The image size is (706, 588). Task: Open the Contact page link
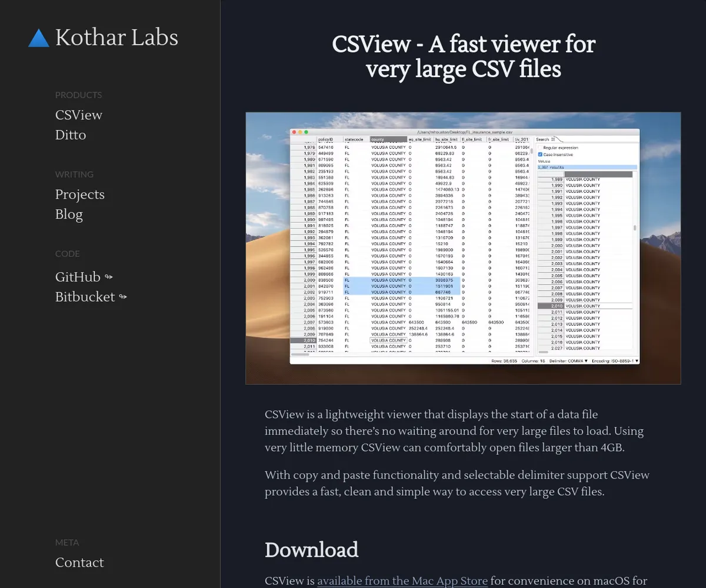pyautogui.click(x=79, y=563)
